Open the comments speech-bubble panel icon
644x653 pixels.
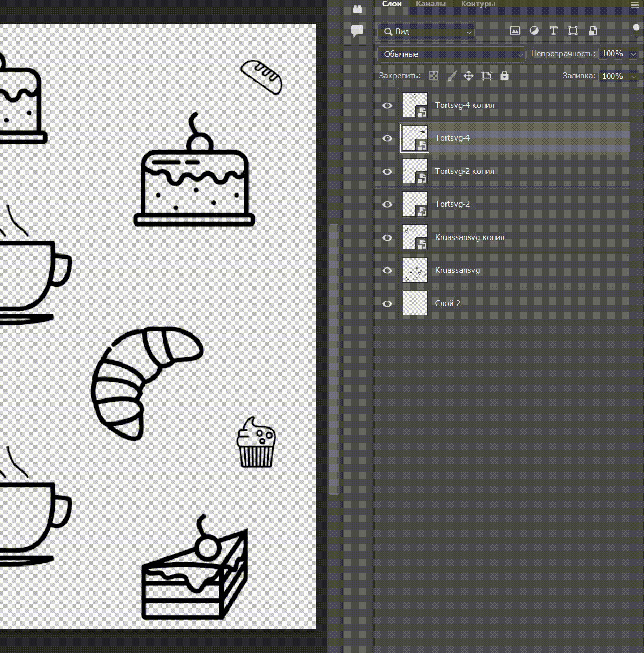pyautogui.click(x=357, y=31)
